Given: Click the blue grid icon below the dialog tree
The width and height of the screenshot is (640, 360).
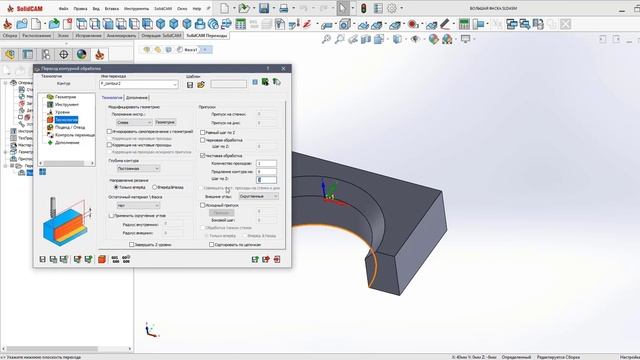Looking at the screenshot, I should pyautogui.click(x=42, y=172).
